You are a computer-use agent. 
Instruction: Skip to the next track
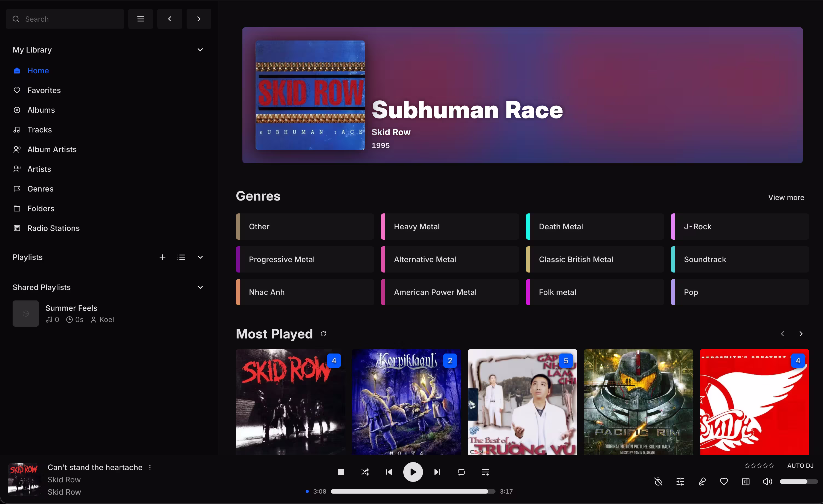click(x=437, y=472)
